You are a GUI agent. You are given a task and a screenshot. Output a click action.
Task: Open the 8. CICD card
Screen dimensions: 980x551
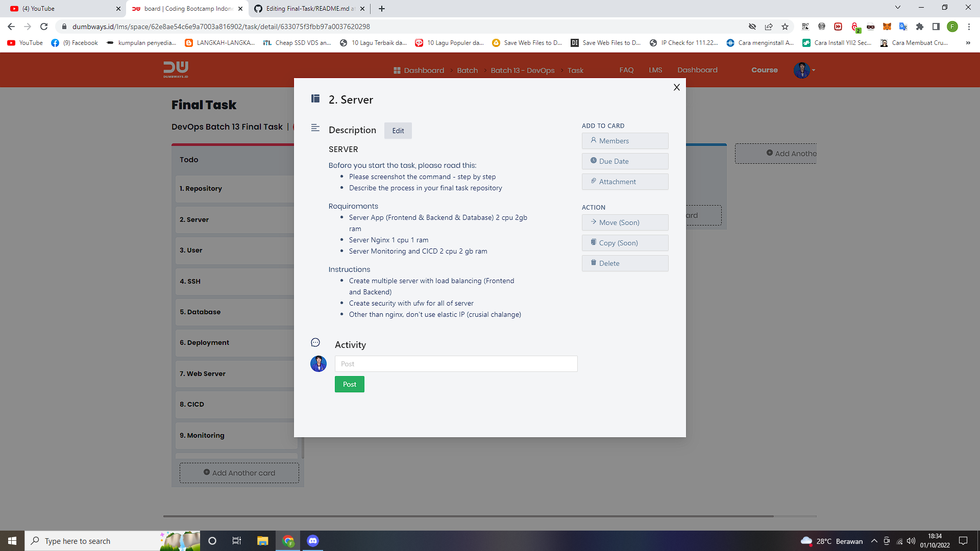click(235, 405)
